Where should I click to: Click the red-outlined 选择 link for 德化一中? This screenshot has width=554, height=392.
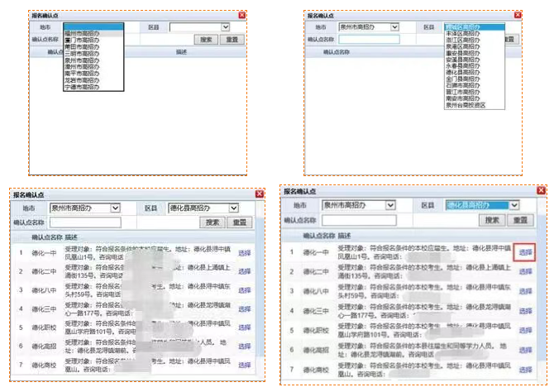tap(525, 251)
